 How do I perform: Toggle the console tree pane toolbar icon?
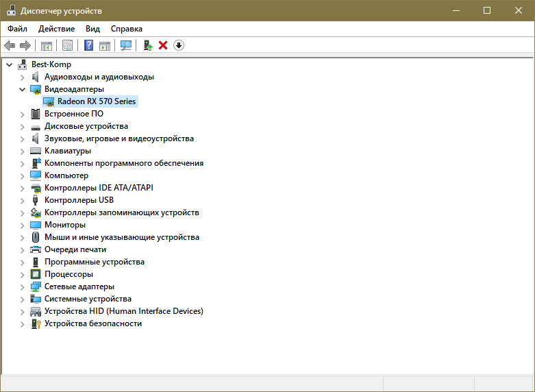[x=47, y=45]
